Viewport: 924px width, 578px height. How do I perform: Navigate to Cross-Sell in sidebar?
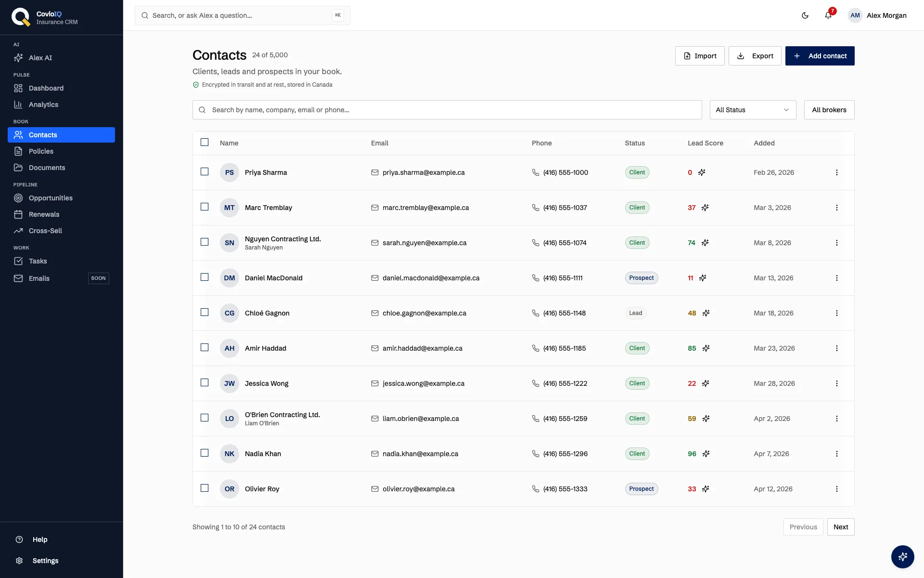[x=61, y=231]
